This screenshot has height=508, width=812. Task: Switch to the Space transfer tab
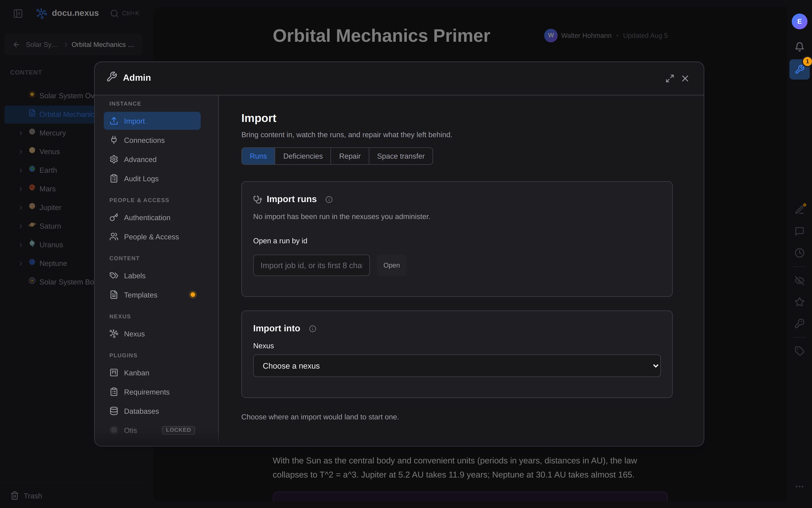coord(401,156)
